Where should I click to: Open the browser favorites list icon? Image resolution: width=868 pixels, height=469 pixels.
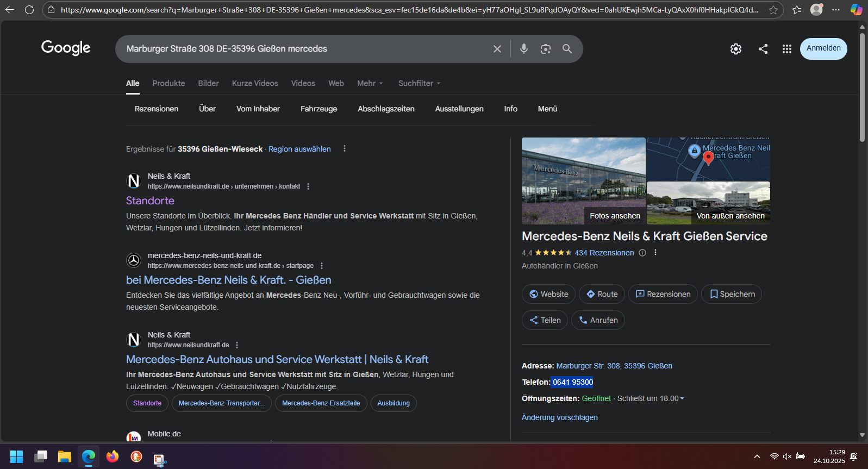click(797, 10)
